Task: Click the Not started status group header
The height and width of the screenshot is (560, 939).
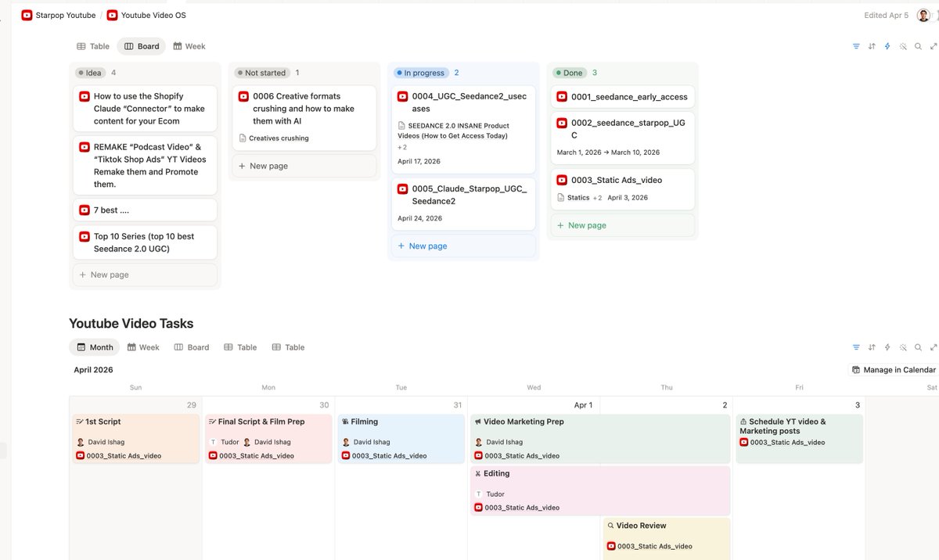Action: pos(261,73)
